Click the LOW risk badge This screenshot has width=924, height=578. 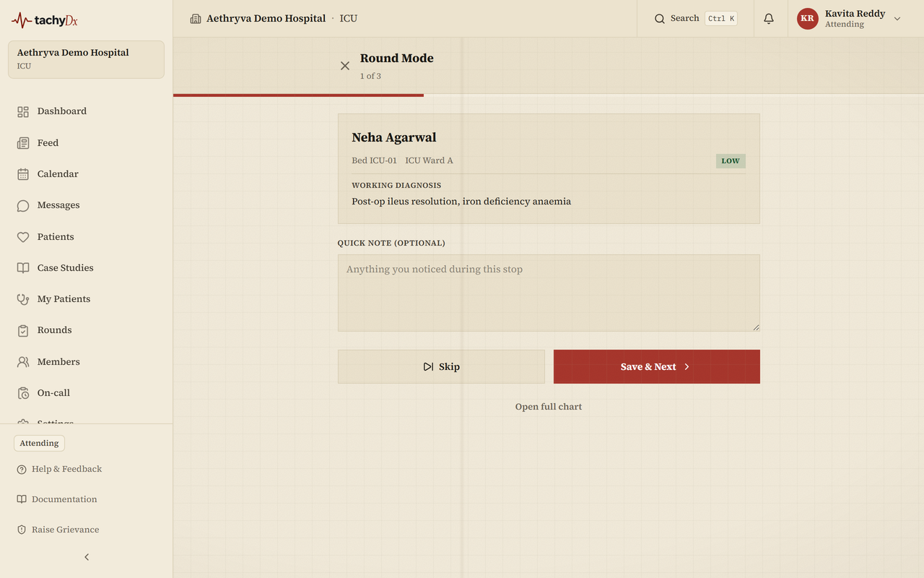tap(731, 161)
